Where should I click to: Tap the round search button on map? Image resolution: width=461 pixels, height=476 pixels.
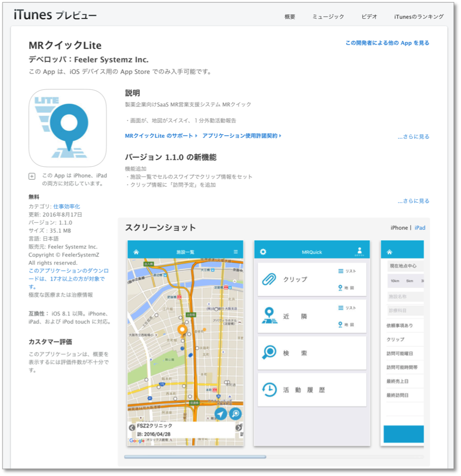(x=236, y=414)
